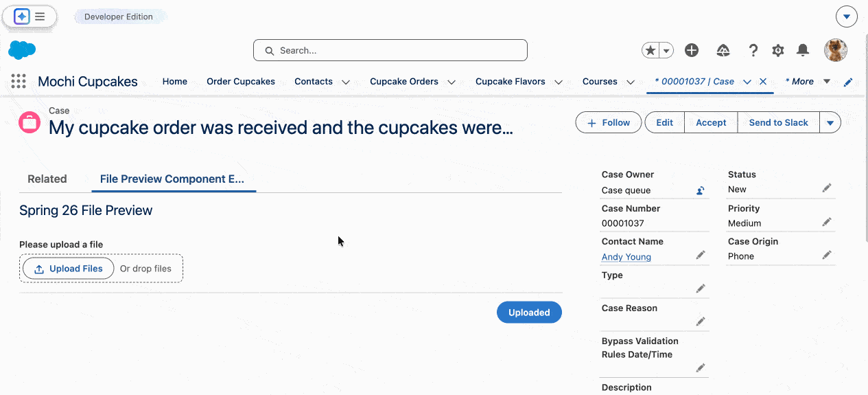Open Andy Young contact link
Viewport: 868px width, 395px height.
[626, 257]
